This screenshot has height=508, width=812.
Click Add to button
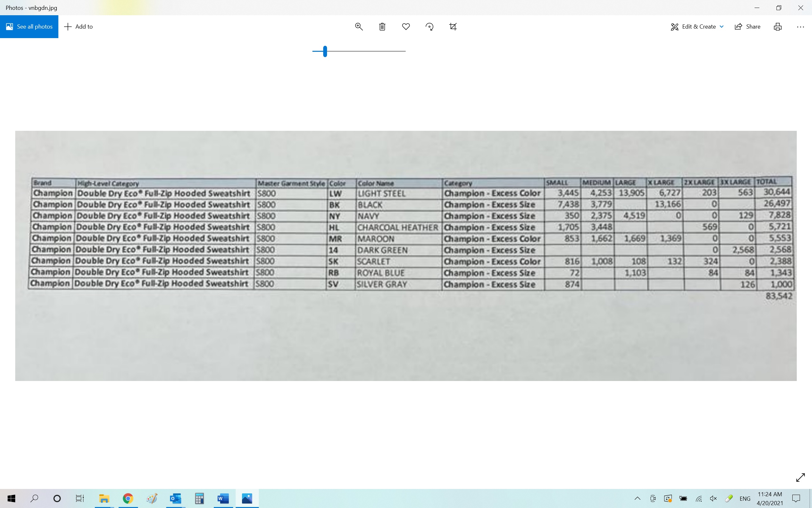pos(79,27)
